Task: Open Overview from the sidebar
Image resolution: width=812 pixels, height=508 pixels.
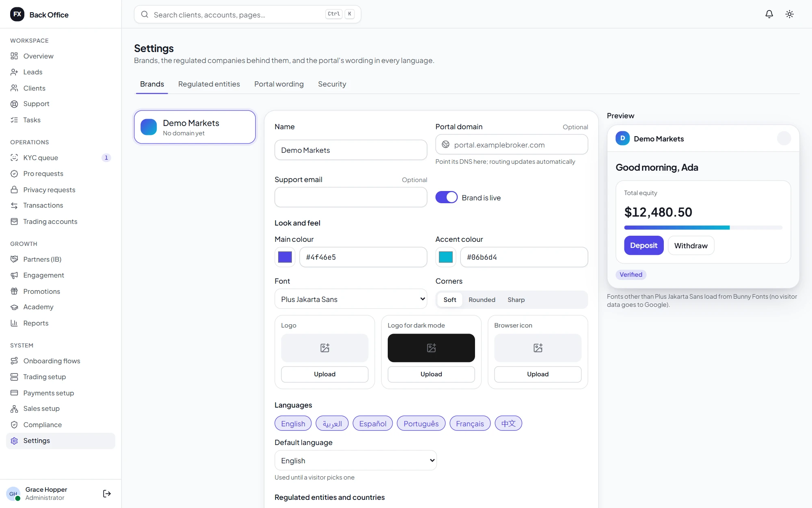Action: coord(60,56)
